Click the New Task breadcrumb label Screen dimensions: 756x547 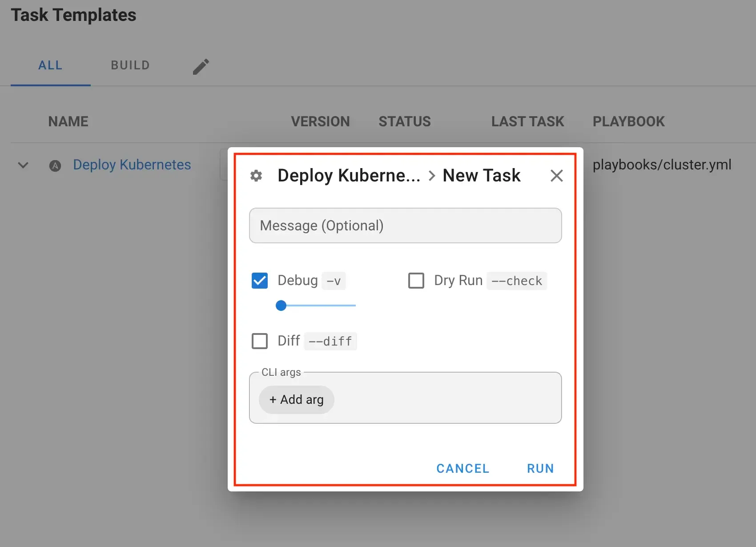[x=481, y=175]
